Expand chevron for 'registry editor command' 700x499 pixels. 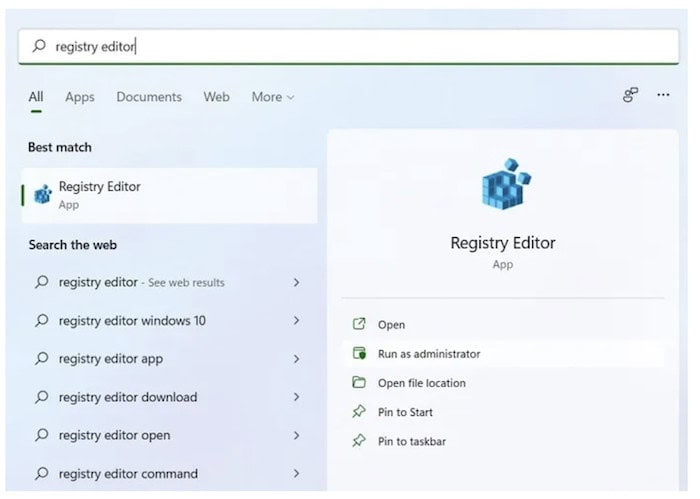(296, 474)
